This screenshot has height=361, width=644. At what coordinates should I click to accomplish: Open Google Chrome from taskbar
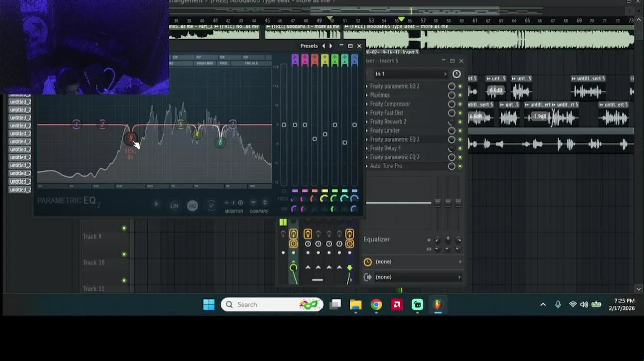click(x=376, y=304)
